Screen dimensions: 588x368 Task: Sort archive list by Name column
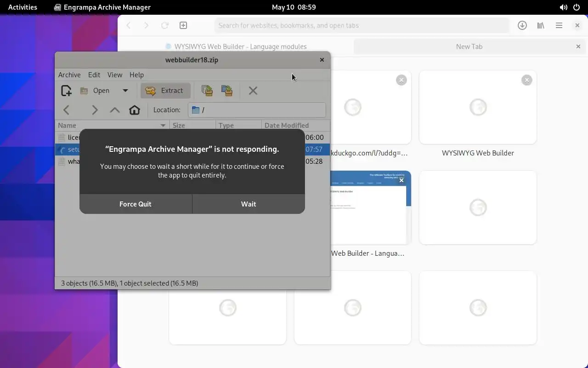[x=112, y=125]
